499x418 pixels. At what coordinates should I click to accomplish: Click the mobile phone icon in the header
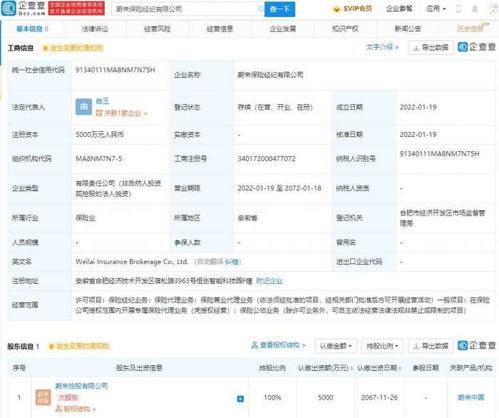click(459, 9)
